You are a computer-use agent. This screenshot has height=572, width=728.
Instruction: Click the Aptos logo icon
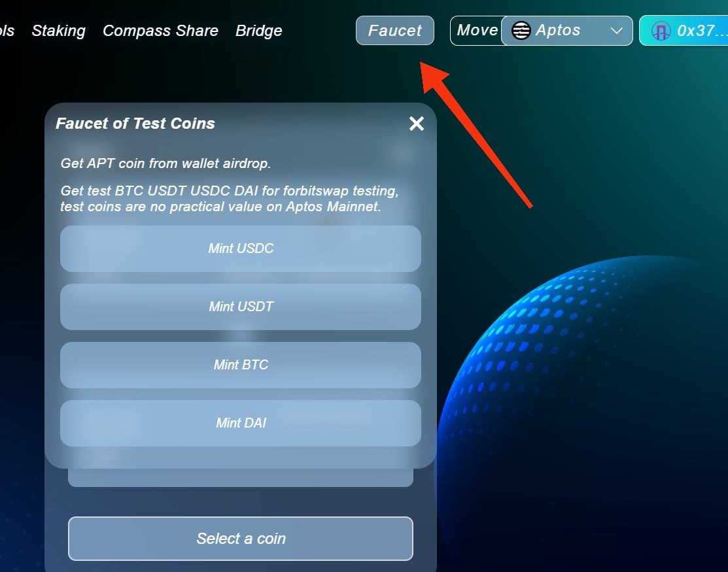click(x=521, y=31)
